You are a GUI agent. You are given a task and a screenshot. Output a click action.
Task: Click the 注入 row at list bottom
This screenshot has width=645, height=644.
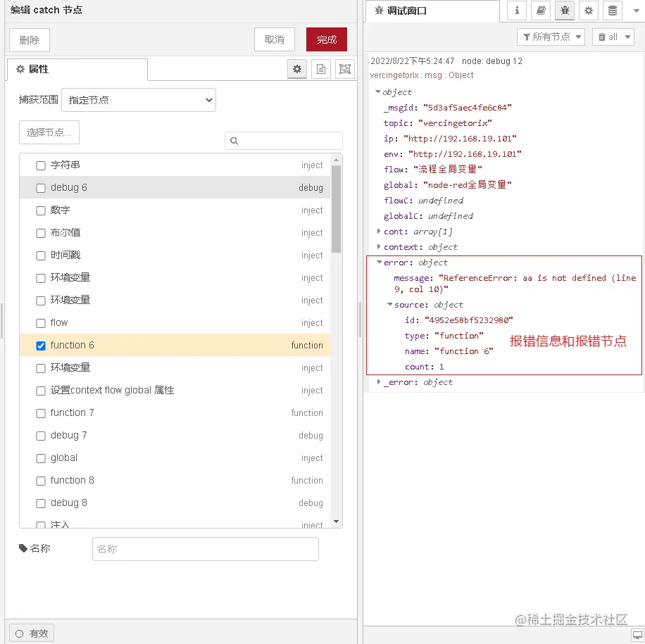click(x=175, y=524)
